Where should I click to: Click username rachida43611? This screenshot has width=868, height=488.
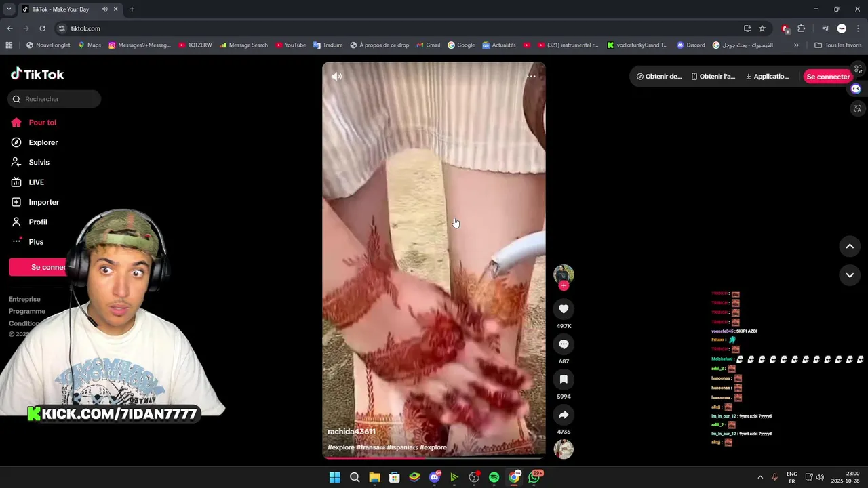(x=351, y=432)
